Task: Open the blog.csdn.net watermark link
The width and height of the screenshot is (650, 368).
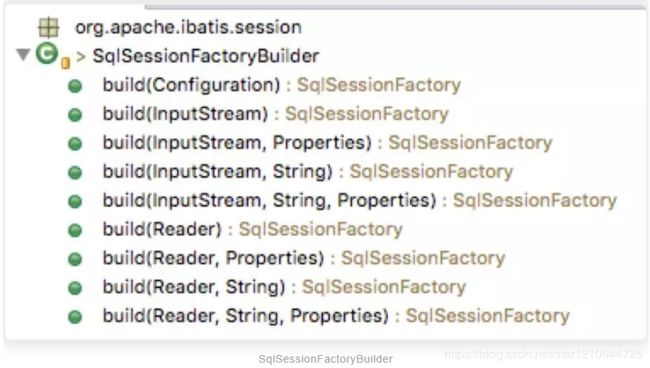Action: (x=543, y=354)
